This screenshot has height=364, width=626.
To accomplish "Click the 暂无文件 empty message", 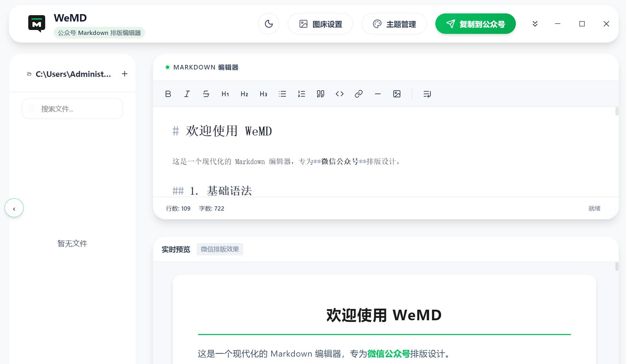I will click(x=72, y=243).
